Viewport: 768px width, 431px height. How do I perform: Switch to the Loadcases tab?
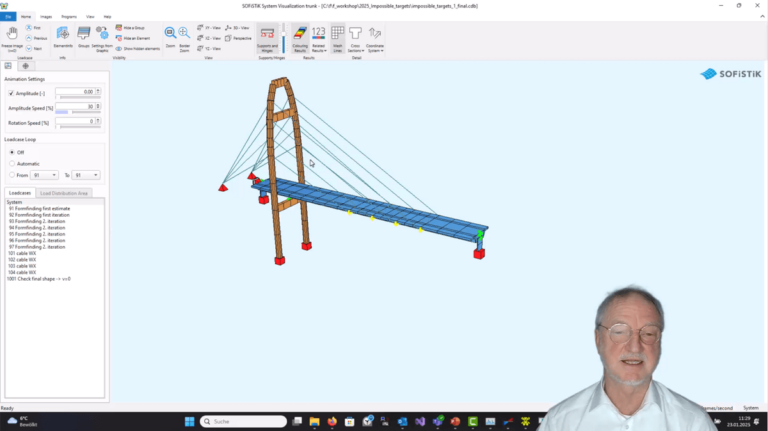pos(20,193)
